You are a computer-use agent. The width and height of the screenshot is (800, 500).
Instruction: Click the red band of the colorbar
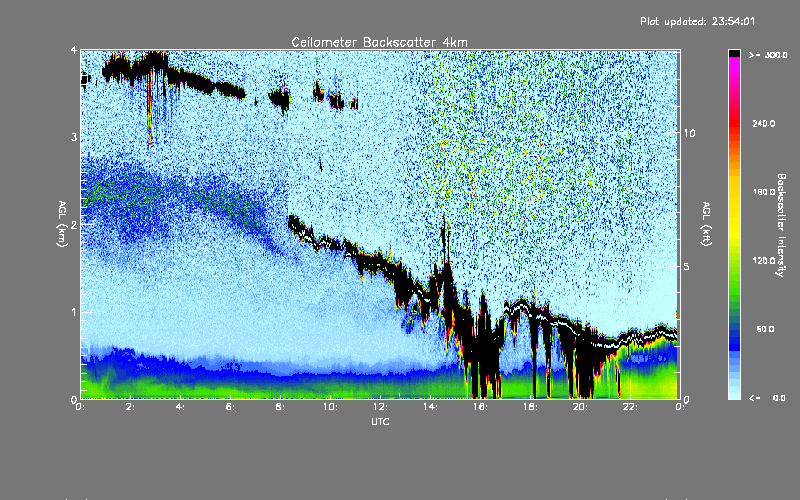tap(734, 122)
